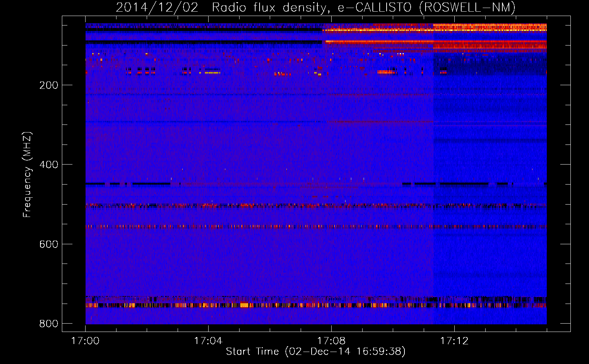Image resolution: width=589 pixels, height=364 pixels.
Task: Click the 'Frequency (MHZ)' axis label
Action: pos(27,175)
